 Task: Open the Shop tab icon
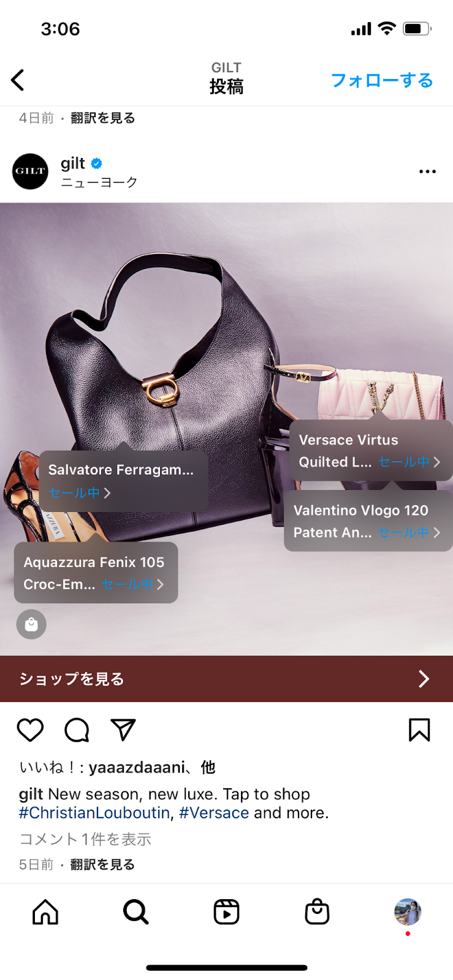coord(317,911)
